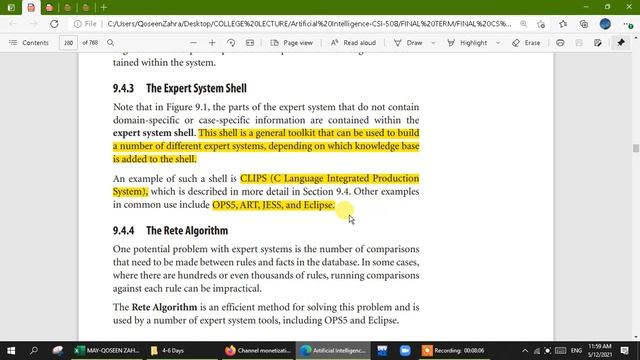Switch to the fourth browser tab
Viewport: 640px width, 360px height.
(86, 7)
